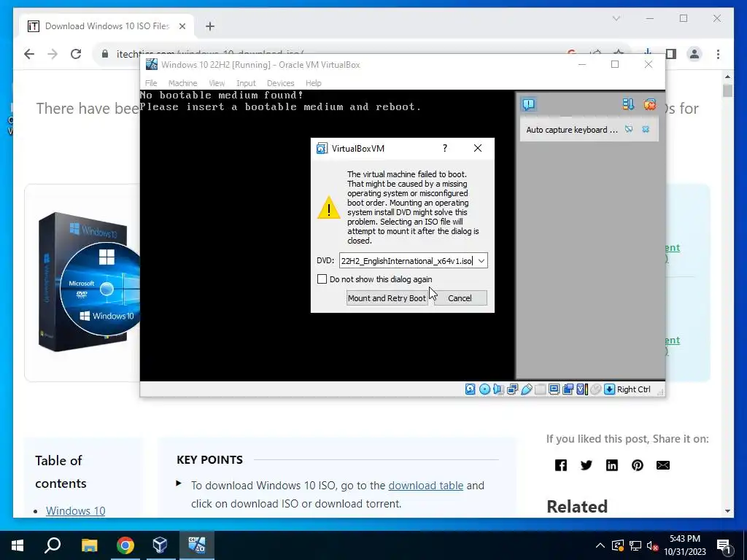Click the host key arrow icon beside Right Ctrl

coord(609,389)
